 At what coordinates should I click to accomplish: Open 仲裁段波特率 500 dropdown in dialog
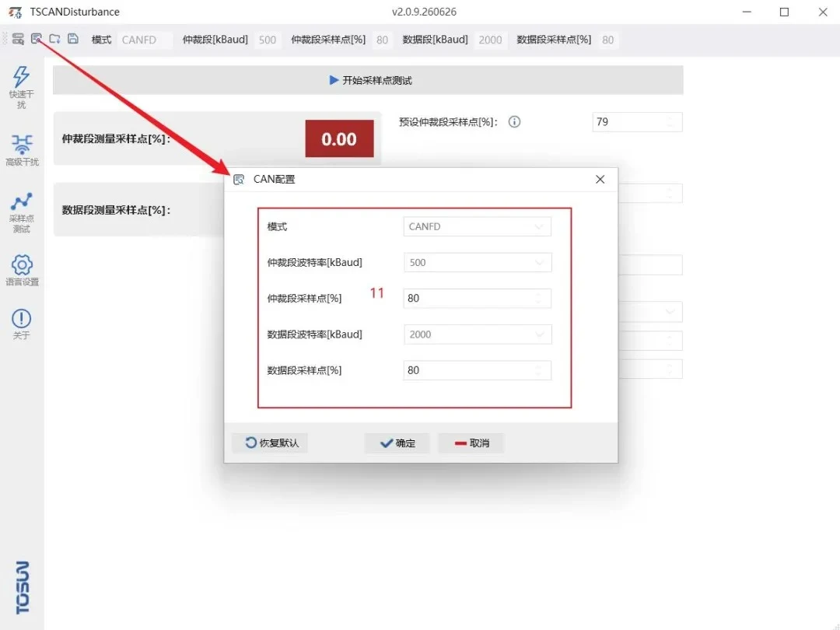[478, 263]
